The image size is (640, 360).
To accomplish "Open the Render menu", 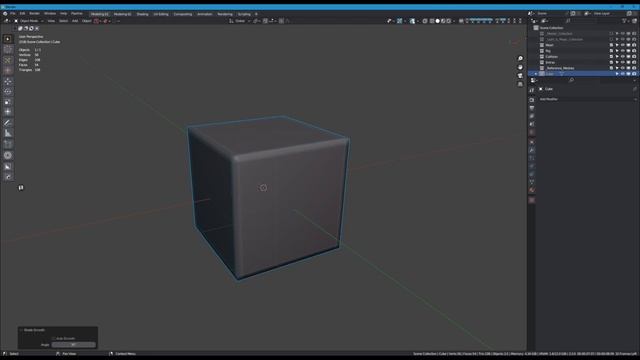I will click(35, 13).
